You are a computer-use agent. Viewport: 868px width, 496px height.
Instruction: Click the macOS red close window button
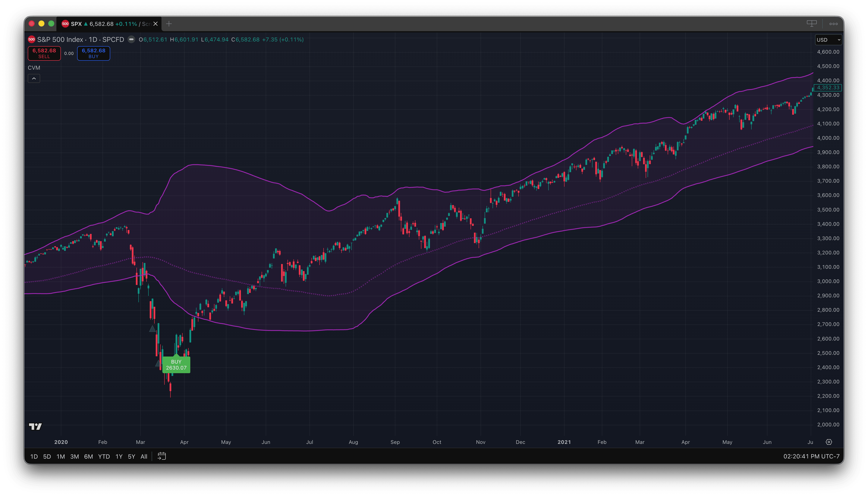(x=32, y=23)
